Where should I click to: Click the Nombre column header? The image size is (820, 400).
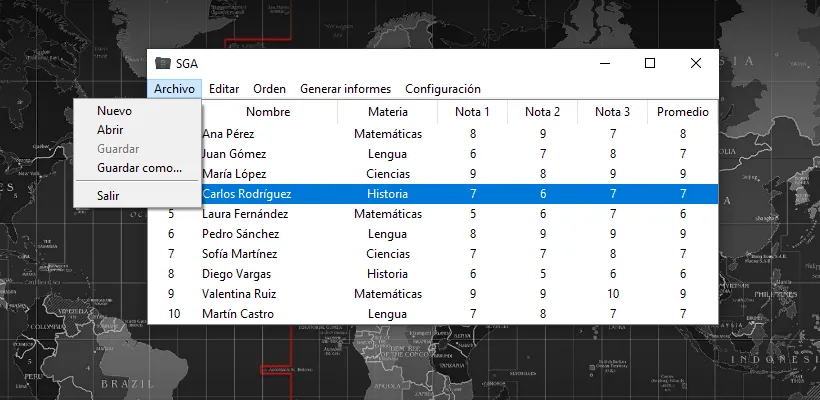267,112
